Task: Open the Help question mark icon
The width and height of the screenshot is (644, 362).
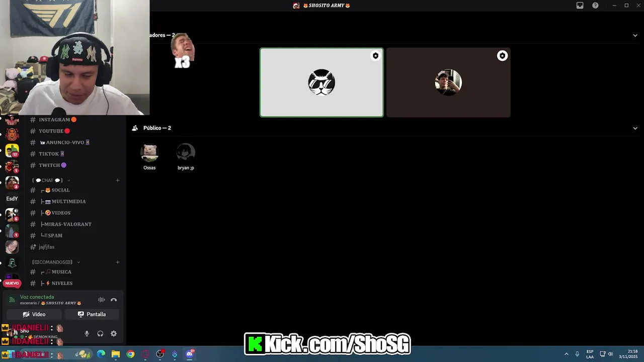Action: pyautogui.click(x=595, y=6)
